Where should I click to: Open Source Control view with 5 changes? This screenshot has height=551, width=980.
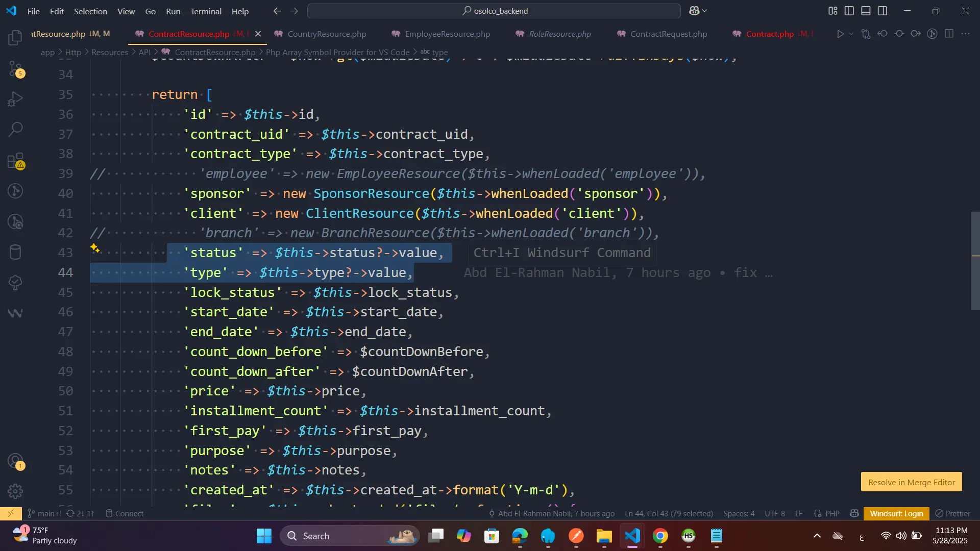(x=15, y=68)
